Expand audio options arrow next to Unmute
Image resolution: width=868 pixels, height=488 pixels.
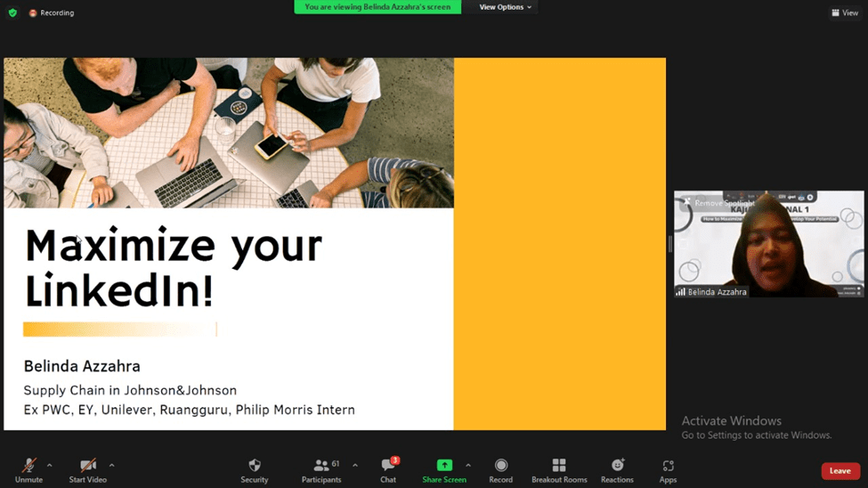coord(49,465)
